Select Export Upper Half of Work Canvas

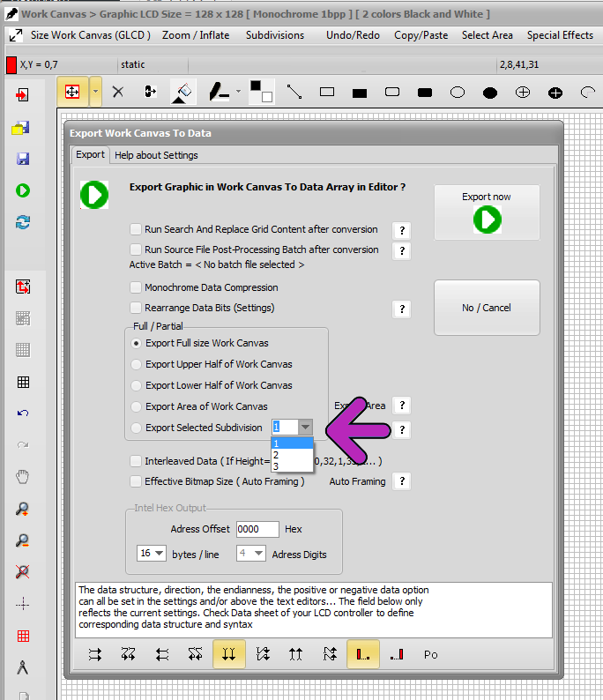pos(136,364)
